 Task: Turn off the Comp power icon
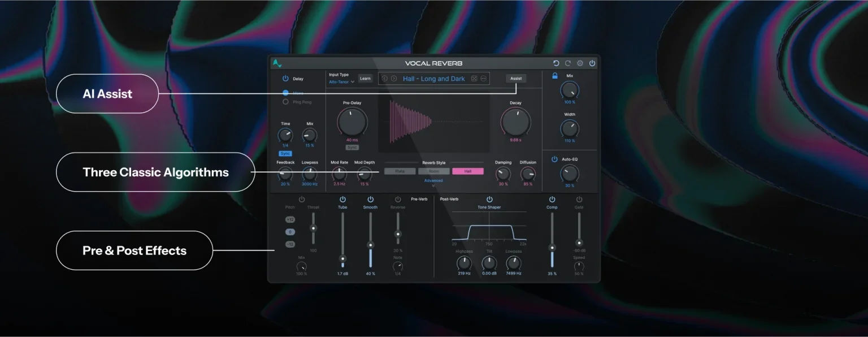click(552, 199)
